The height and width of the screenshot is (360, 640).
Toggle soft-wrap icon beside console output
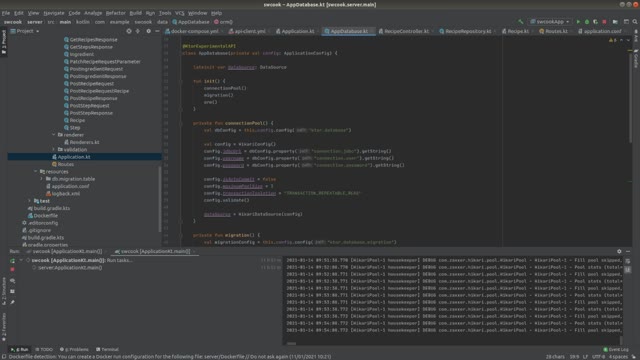[x=628, y=261]
